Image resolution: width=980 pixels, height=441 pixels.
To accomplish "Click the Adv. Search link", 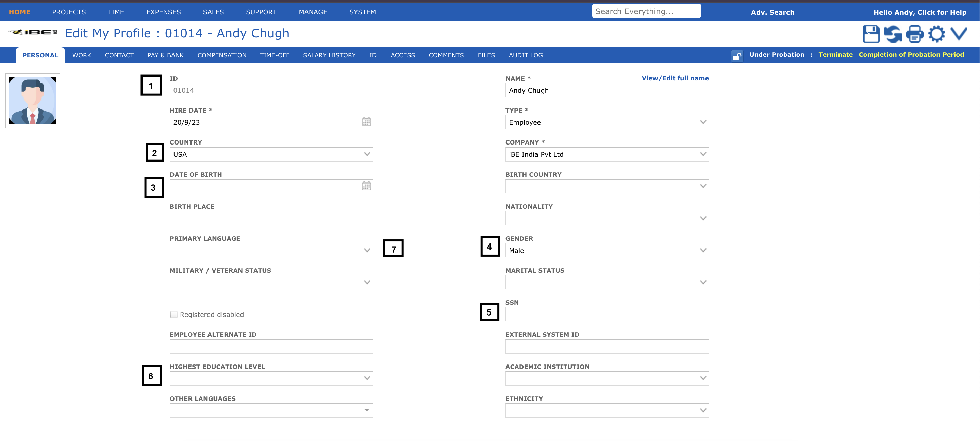I will point(772,12).
